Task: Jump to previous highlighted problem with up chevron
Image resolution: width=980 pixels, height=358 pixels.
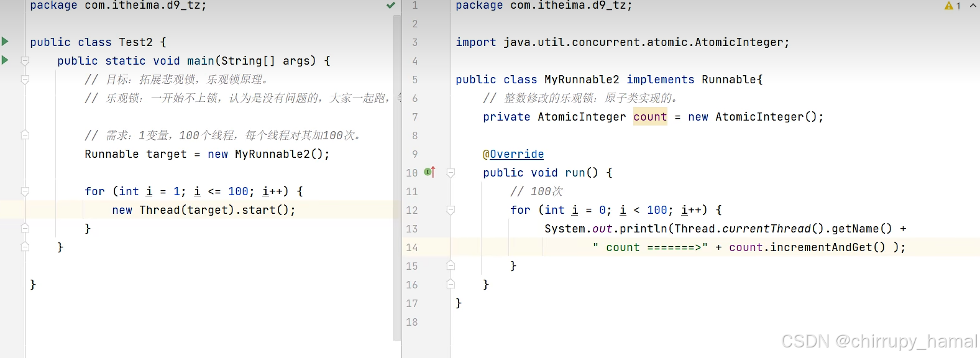Action: 973,6
